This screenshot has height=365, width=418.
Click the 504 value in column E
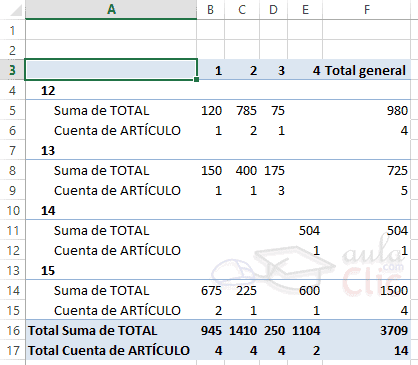pos(305,231)
